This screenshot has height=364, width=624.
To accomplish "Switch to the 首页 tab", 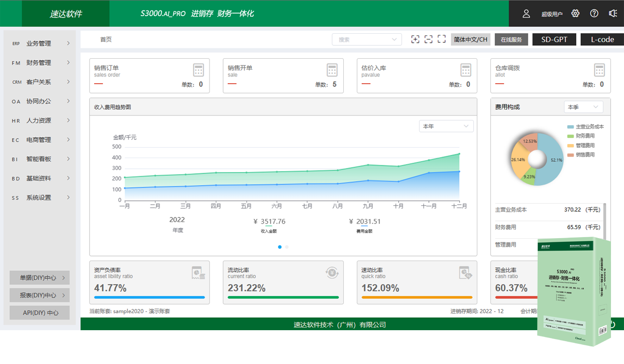I will [x=106, y=40].
